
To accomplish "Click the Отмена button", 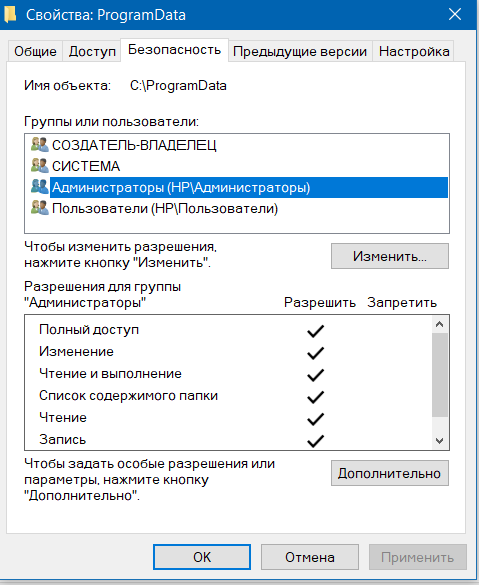I will 310,557.
